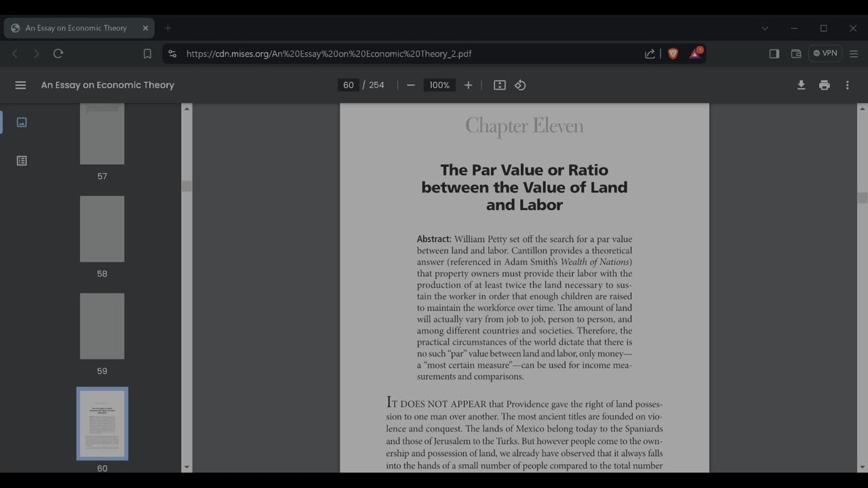
Task: Open page 59 thumbnail
Action: pyautogui.click(x=102, y=326)
